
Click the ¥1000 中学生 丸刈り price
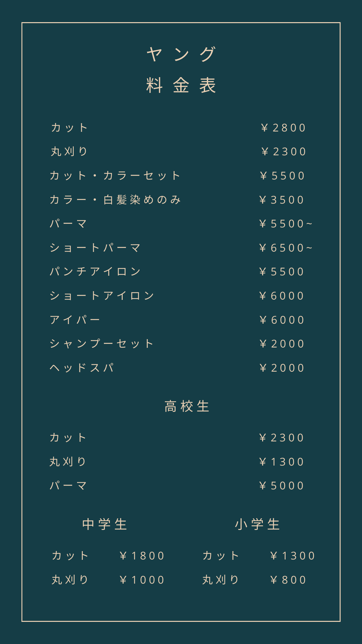pos(142,580)
